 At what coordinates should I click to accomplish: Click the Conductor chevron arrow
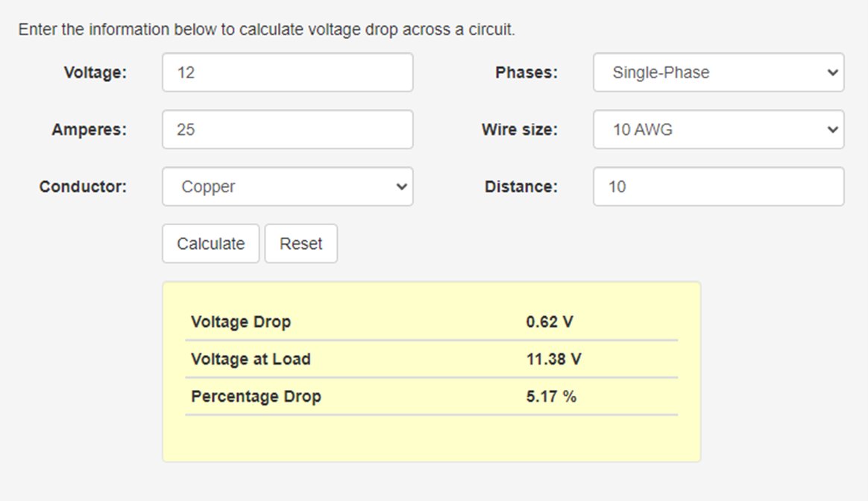coord(402,186)
